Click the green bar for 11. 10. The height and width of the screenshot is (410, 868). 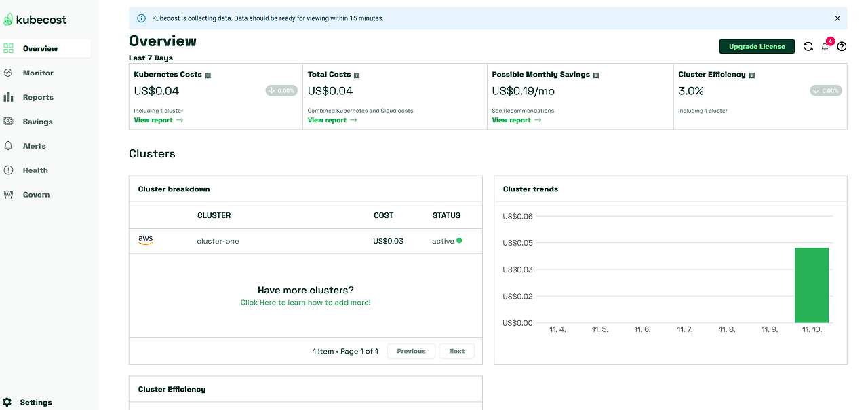pyautogui.click(x=812, y=285)
